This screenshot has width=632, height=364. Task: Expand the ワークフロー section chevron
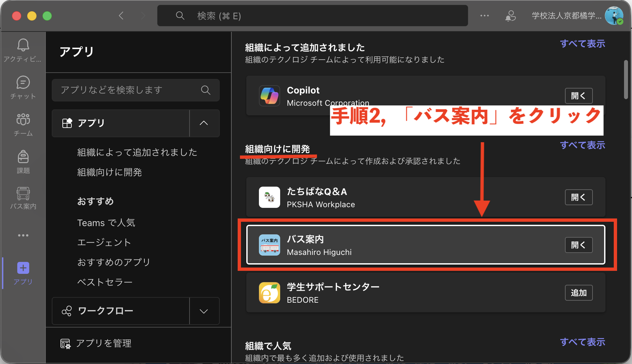pyautogui.click(x=204, y=311)
